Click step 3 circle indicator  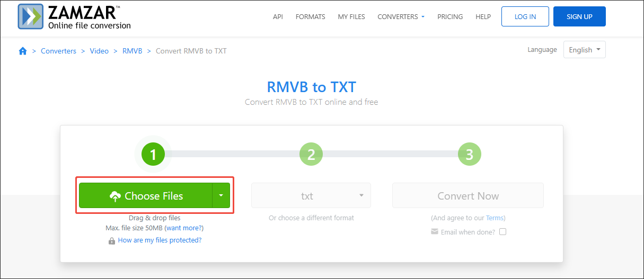(x=469, y=155)
